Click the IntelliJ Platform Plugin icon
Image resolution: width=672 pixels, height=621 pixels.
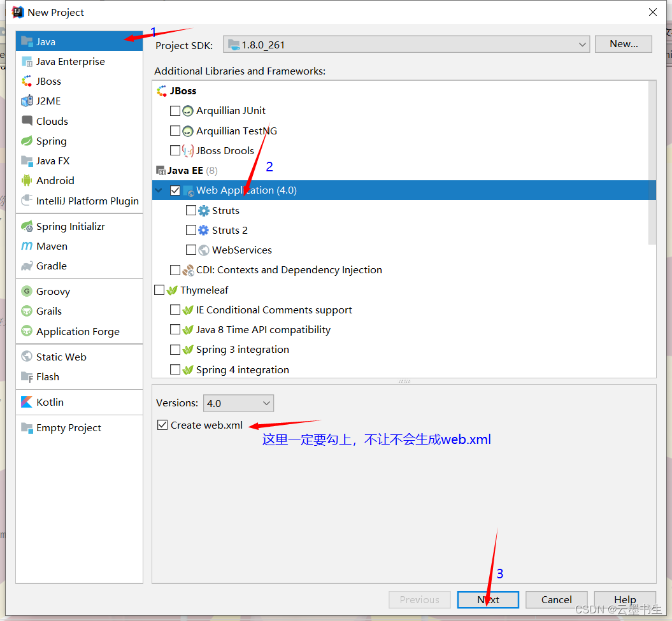pyautogui.click(x=27, y=200)
